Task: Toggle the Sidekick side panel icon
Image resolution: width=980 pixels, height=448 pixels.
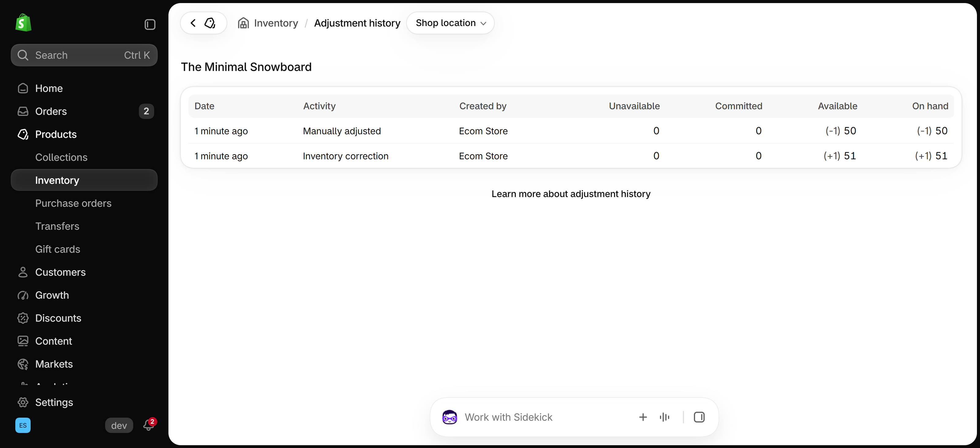Action: tap(699, 417)
